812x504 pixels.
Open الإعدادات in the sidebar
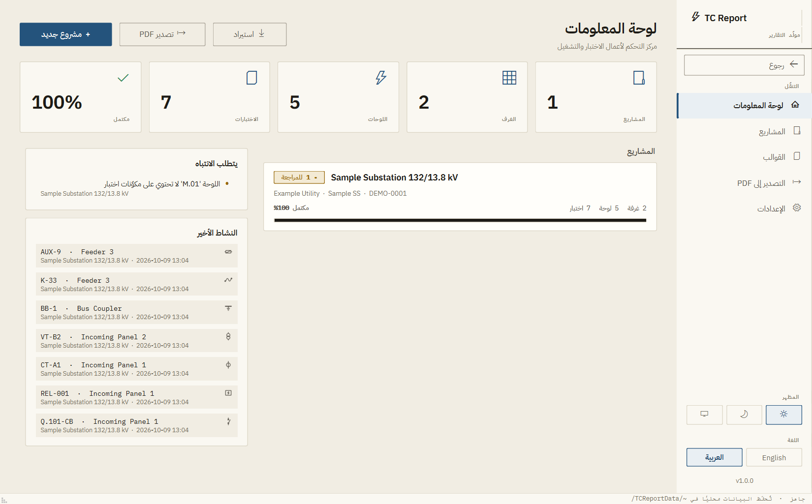(744, 208)
